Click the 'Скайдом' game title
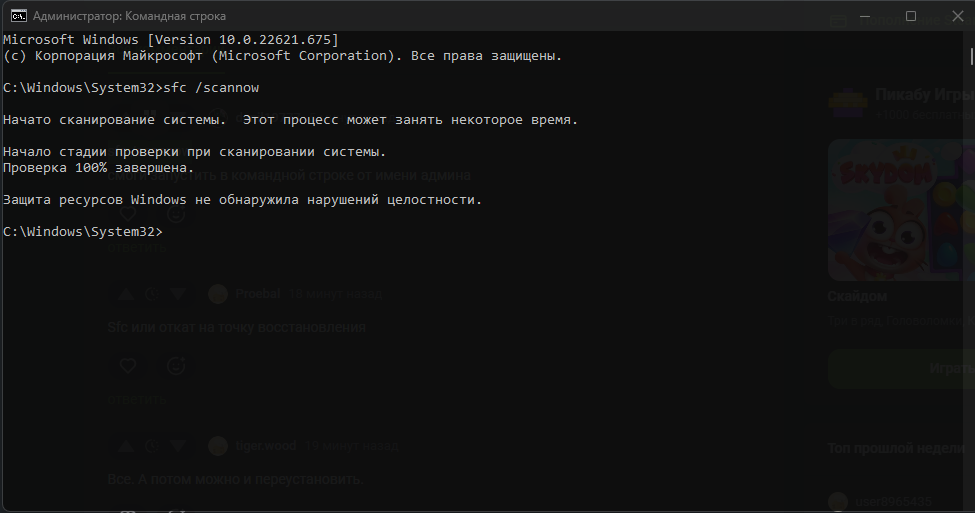Image resolution: width=975 pixels, height=513 pixels. click(x=857, y=297)
